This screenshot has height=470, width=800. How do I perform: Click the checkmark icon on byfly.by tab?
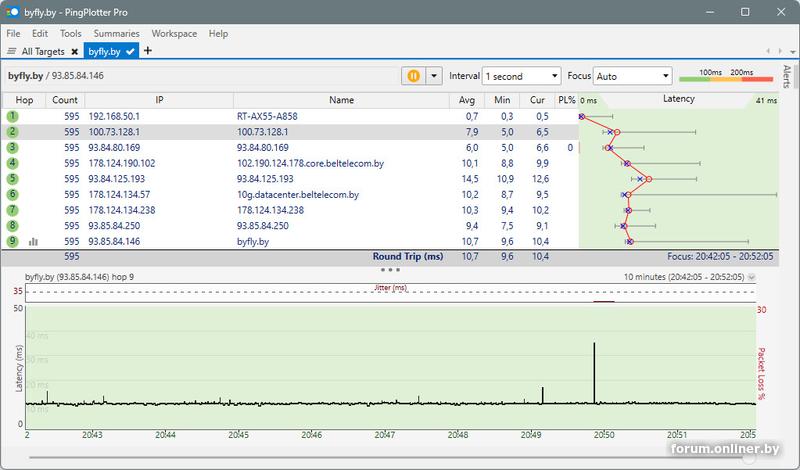coord(131,51)
